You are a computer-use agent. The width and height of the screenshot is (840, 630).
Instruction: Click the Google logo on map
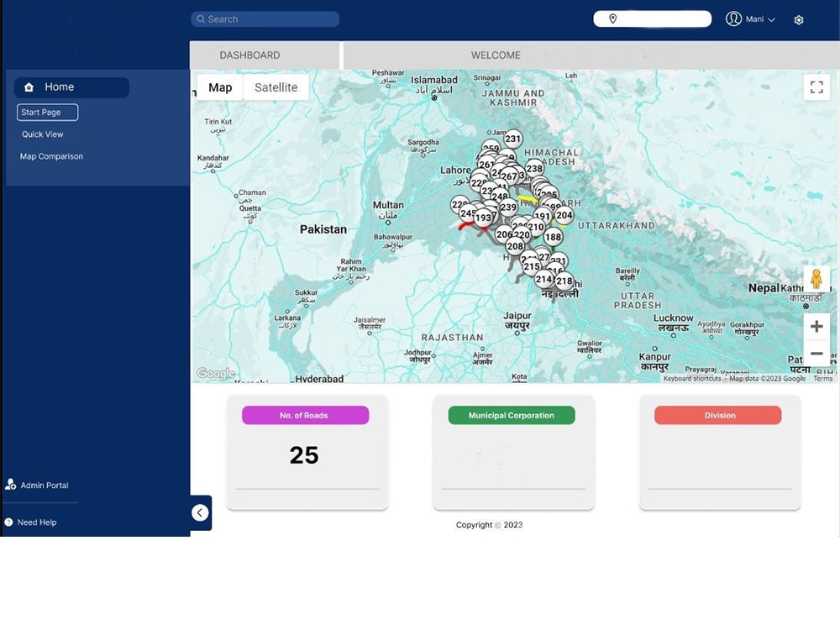tap(216, 374)
